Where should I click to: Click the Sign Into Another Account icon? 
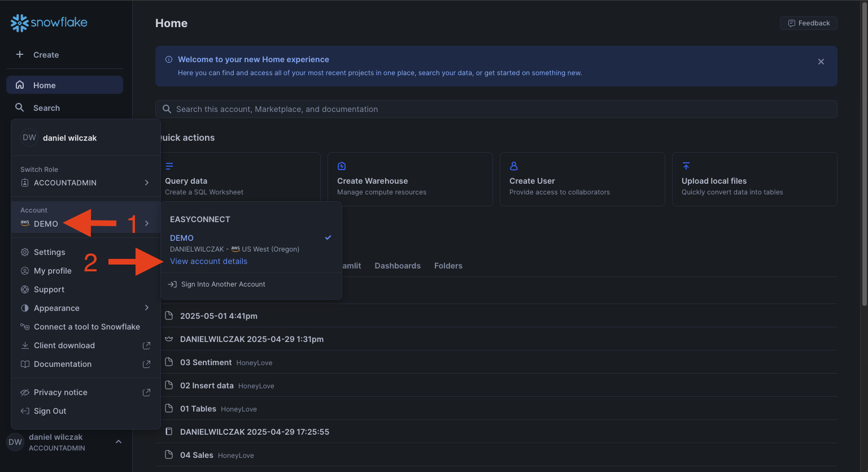point(173,284)
